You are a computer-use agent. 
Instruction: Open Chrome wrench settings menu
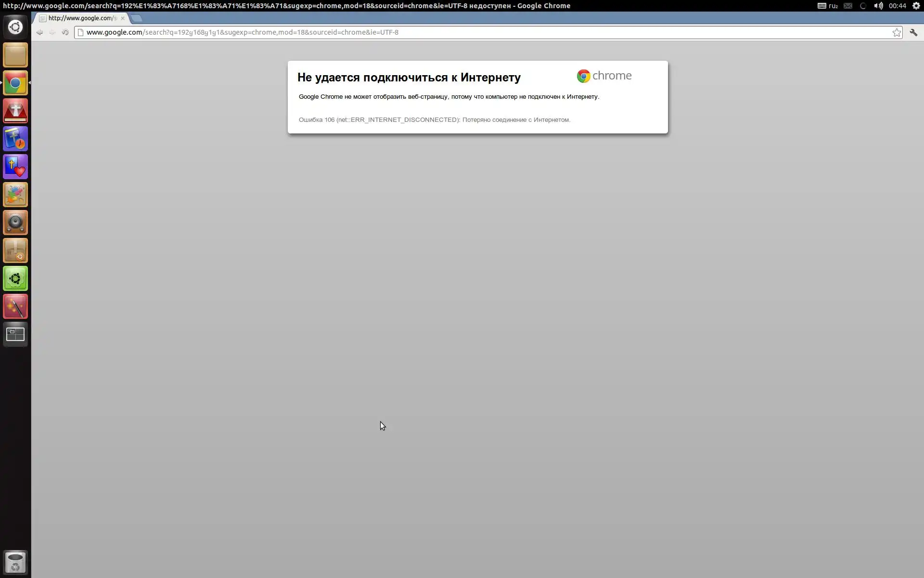tap(913, 32)
